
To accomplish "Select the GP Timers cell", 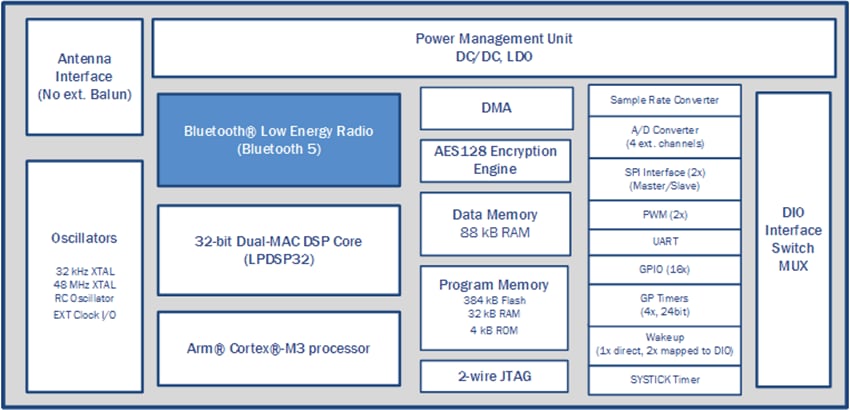I will tap(664, 304).
